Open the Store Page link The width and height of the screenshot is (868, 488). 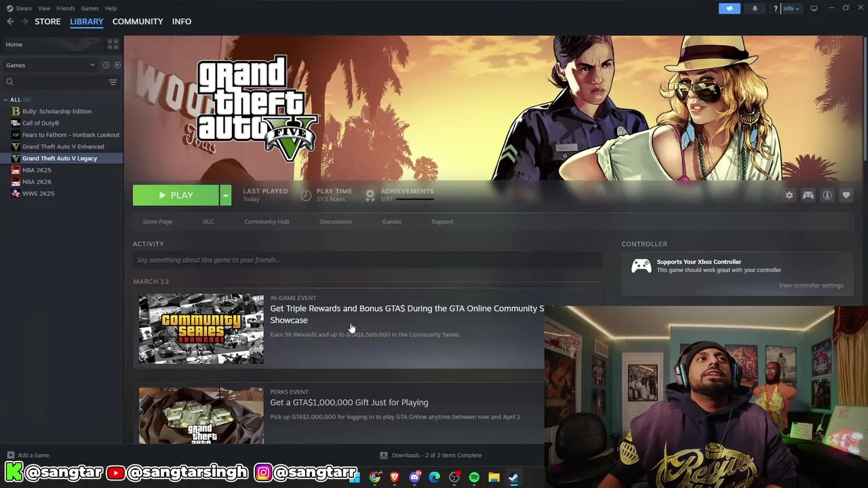[x=157, y=222]
